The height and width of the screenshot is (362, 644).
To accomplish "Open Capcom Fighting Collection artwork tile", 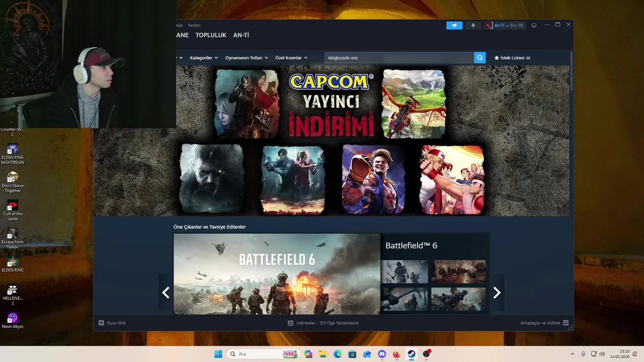I will click(452, 178).
